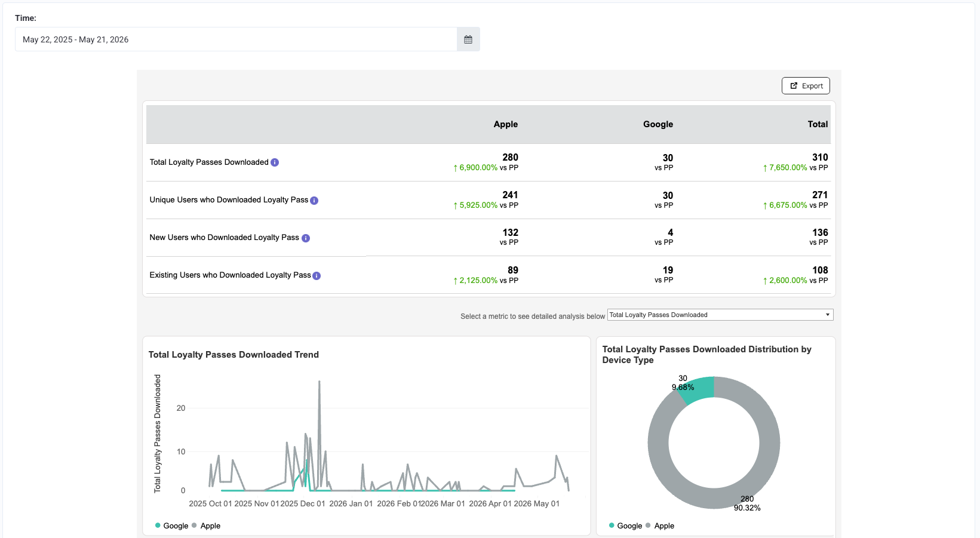Click info icon beside Unique Users who Downloaded

pyautogui.click(x=314, y=201)
